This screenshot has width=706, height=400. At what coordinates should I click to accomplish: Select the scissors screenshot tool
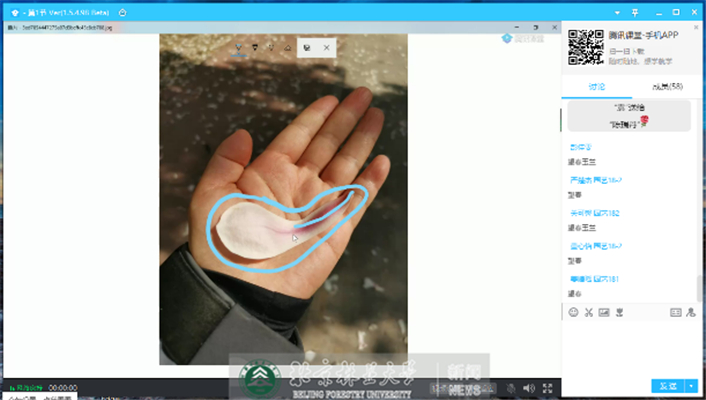[x=589, y=312]
